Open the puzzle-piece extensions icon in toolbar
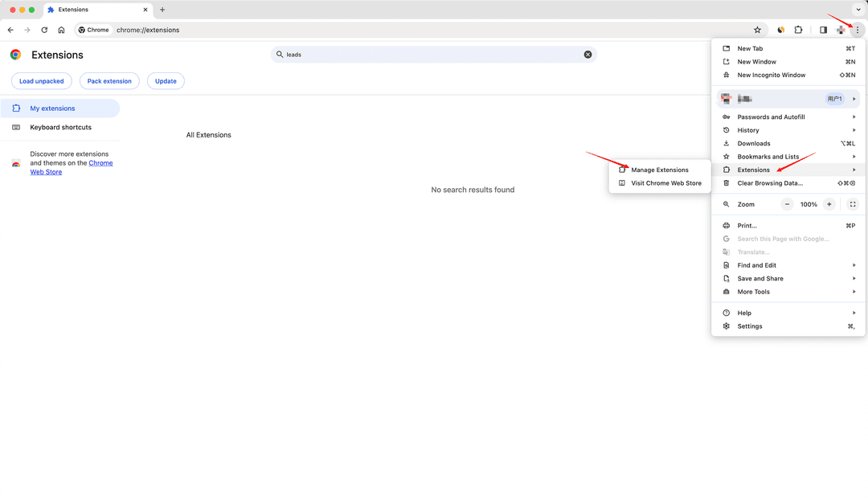The image size is (868, 500). tap(798, 30)
